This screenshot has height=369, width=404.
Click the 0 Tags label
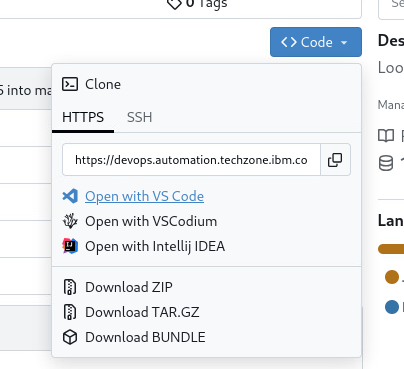point(206,4)
